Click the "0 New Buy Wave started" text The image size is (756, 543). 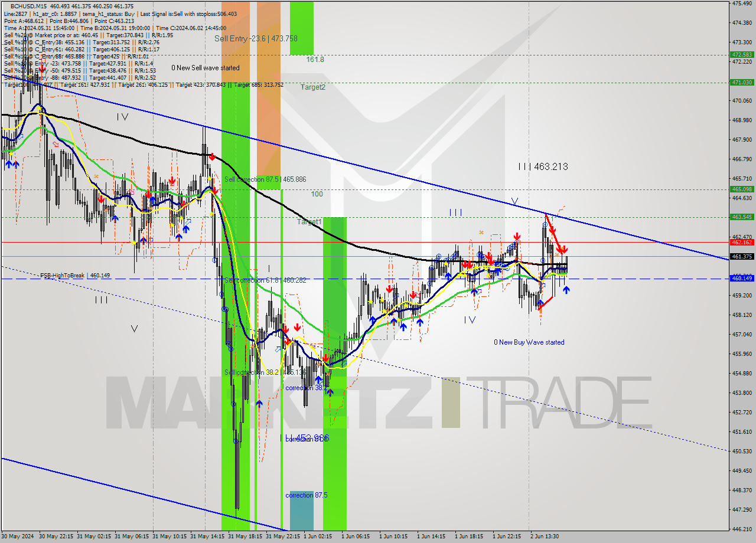tap(529, 342)
